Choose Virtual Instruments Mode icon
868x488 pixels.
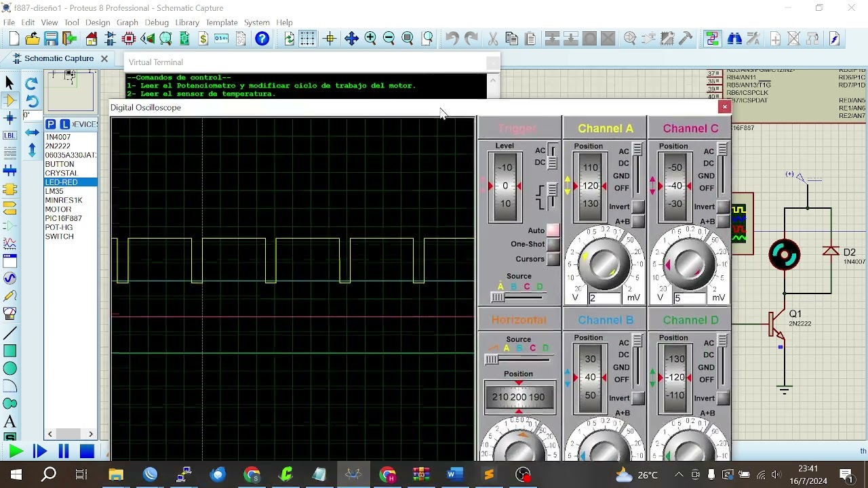(9, 313)
